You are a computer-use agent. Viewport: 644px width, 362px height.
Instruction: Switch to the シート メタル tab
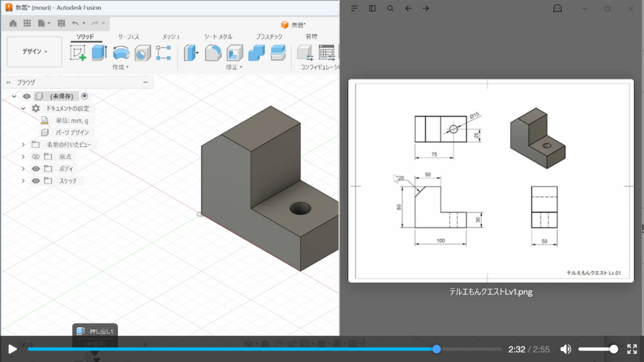[x=218, y=37]
